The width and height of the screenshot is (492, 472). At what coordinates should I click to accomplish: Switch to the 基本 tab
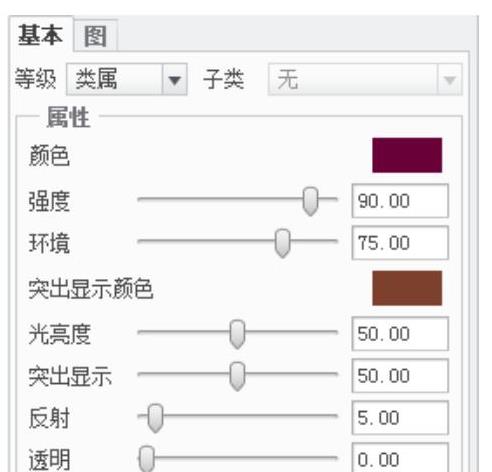[41, 34]
